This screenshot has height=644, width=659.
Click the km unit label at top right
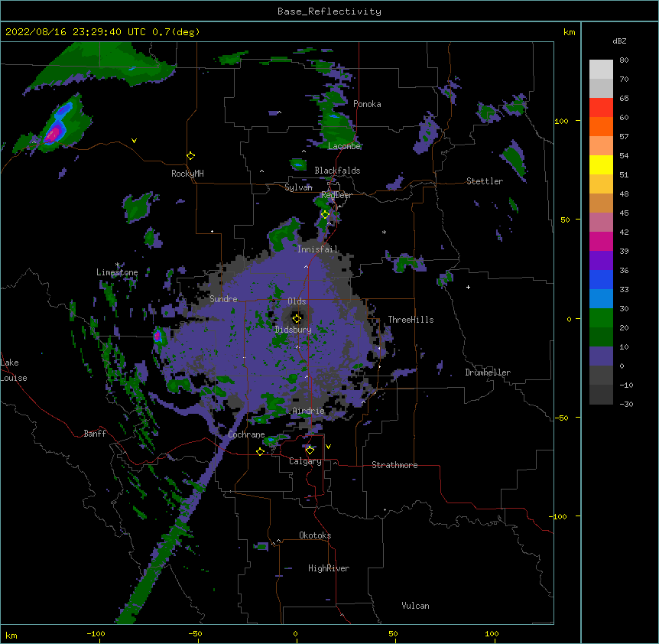pyautogui.click(x=569, y=32)
